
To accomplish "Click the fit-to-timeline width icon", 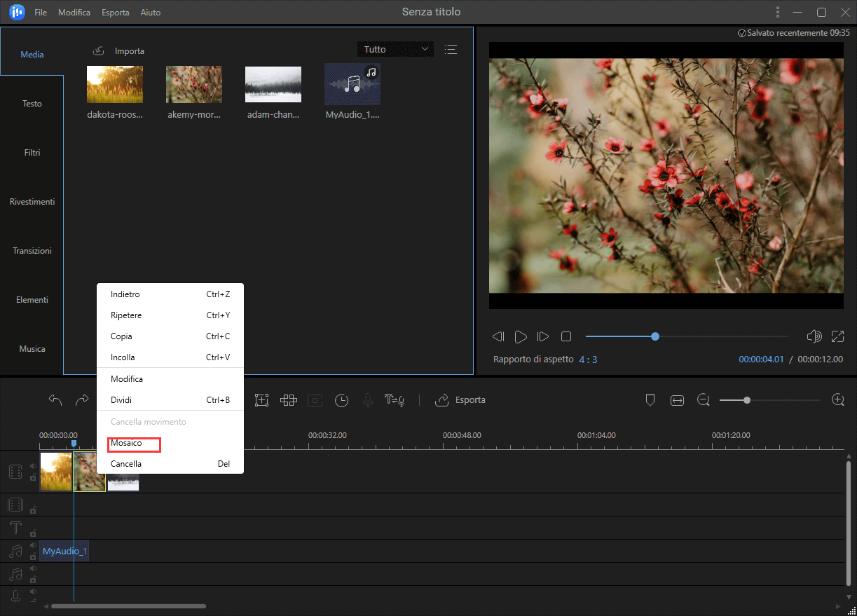I will [677, 400].
